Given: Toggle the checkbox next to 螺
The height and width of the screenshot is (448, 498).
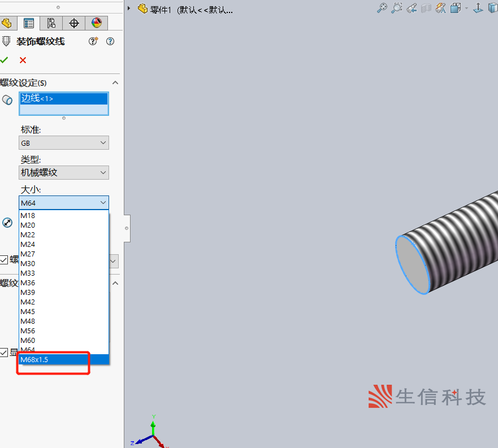Looking at the screenshot, I should click(x=4, y=260).
